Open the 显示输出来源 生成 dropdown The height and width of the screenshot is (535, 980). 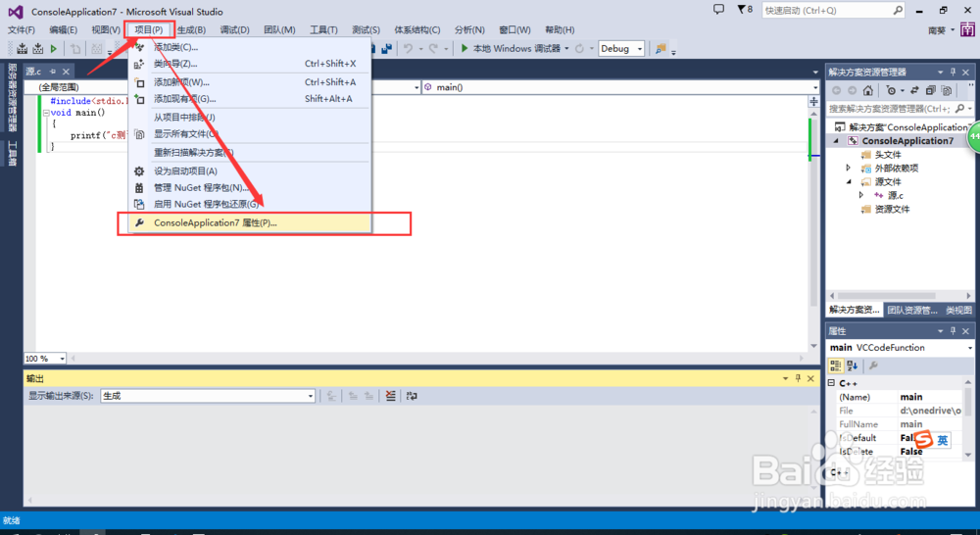tap(208, 396)
